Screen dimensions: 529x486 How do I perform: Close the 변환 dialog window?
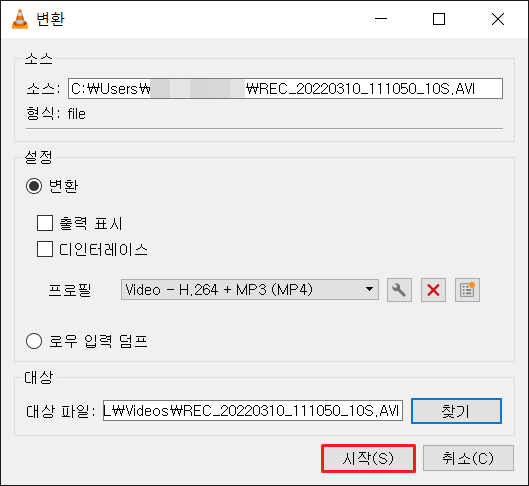click(498, 19)
